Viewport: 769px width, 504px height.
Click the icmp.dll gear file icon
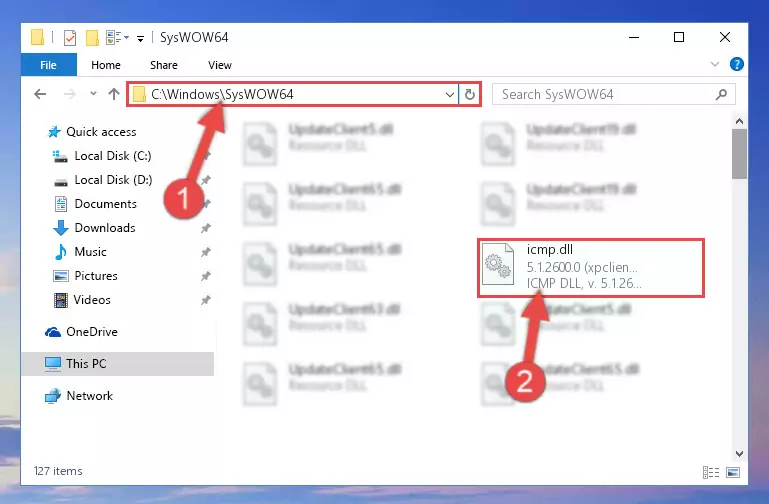click(x=498, y=264)
